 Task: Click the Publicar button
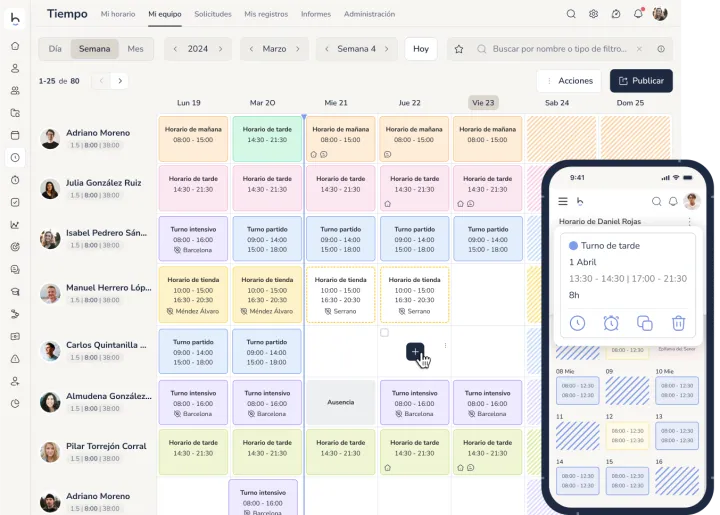[641, 81]
